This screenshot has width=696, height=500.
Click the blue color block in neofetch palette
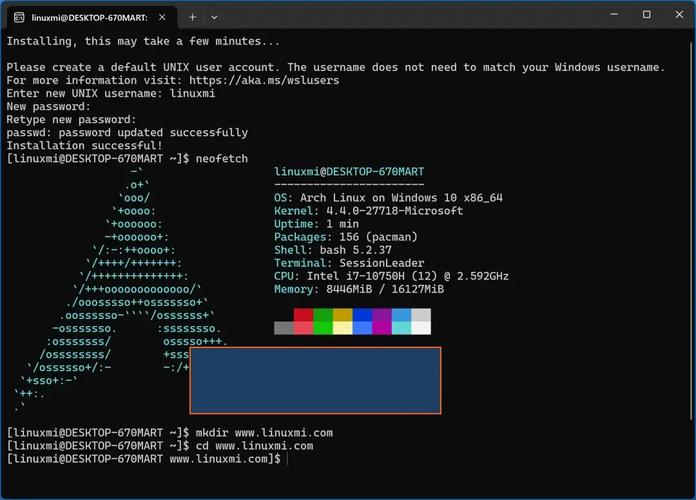(362, 315)
